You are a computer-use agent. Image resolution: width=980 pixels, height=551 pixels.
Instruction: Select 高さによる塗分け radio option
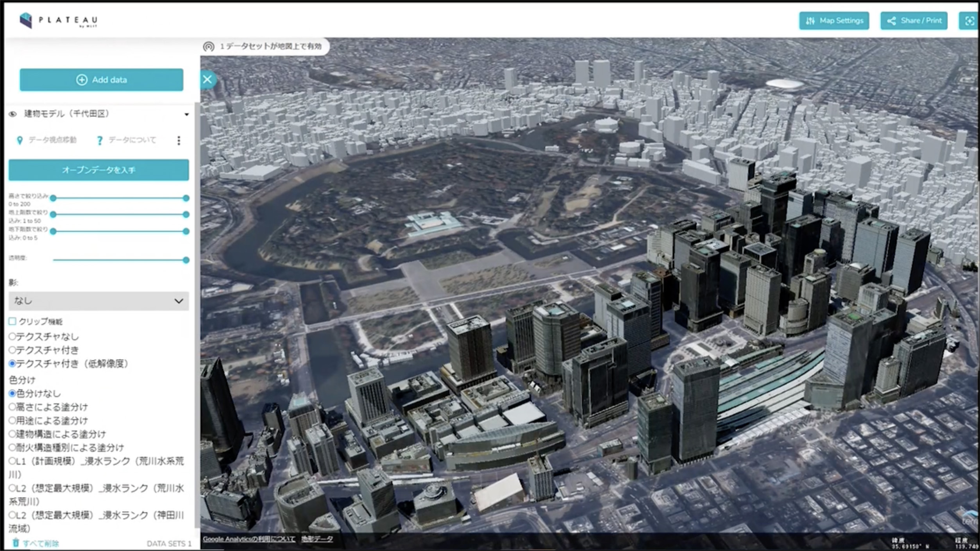(12, 407)
